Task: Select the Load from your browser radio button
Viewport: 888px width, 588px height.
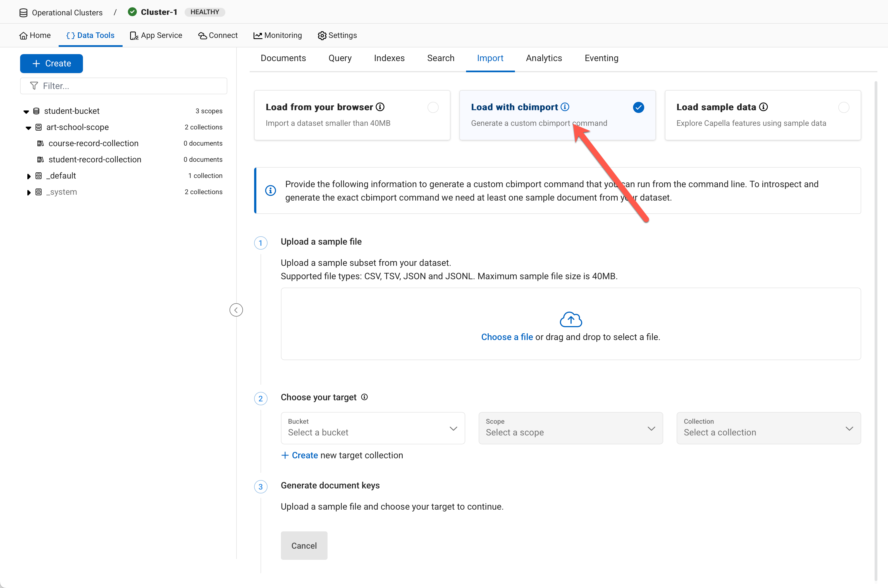Action: coord(433,108)
